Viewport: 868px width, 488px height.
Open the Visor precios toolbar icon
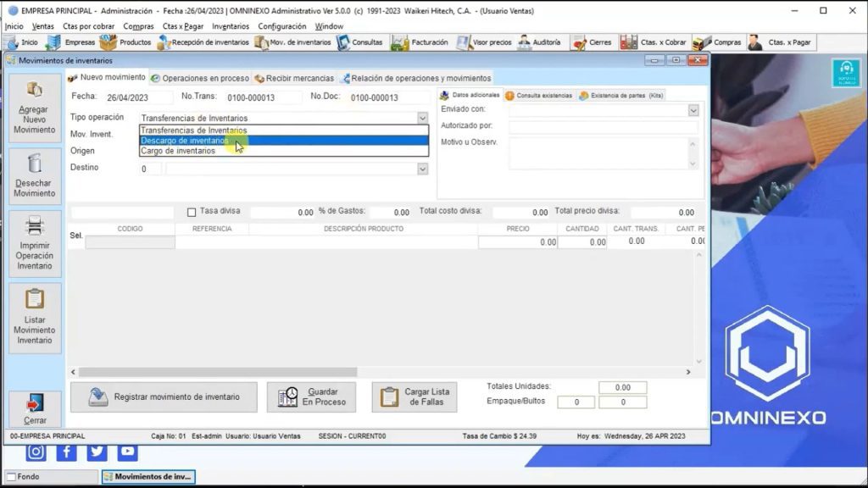coord(484,42)
